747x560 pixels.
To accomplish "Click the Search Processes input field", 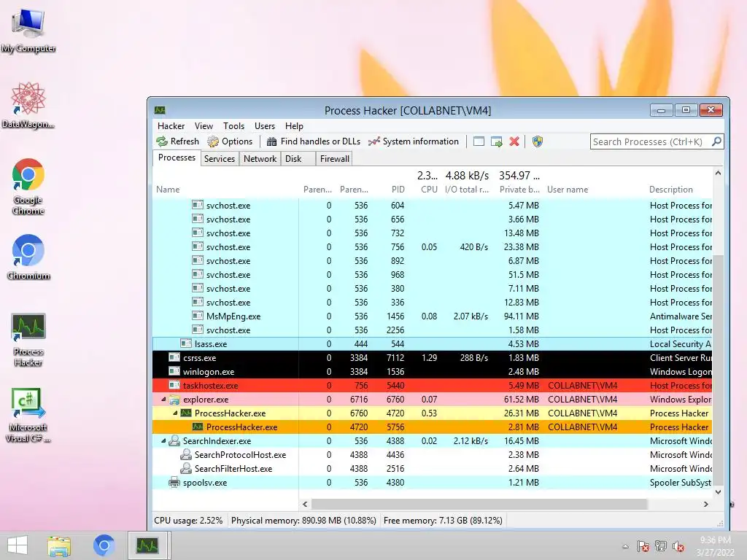I will (650, 142).
